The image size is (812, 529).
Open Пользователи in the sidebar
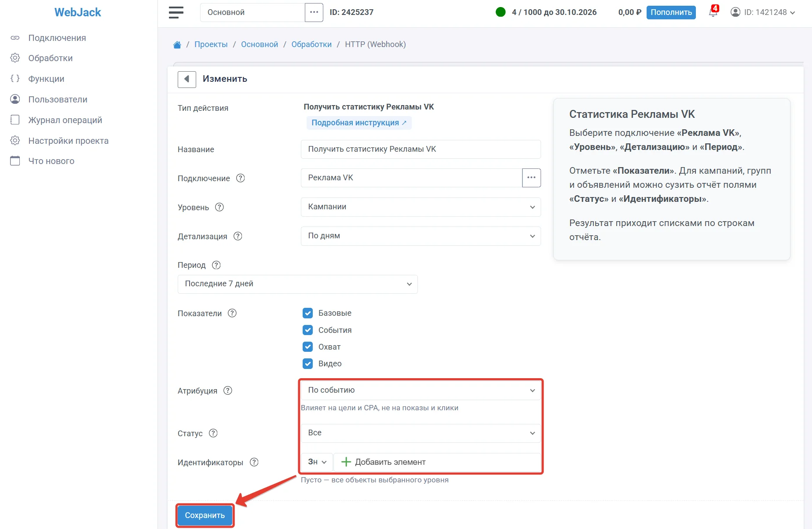point(58,99)
